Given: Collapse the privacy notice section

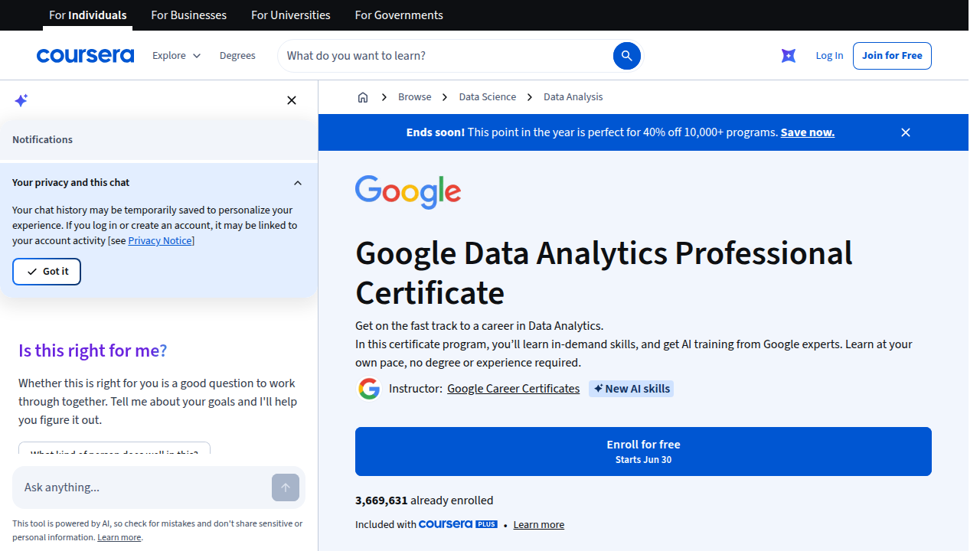Looking at the screenshot, I should pos(298,183).
